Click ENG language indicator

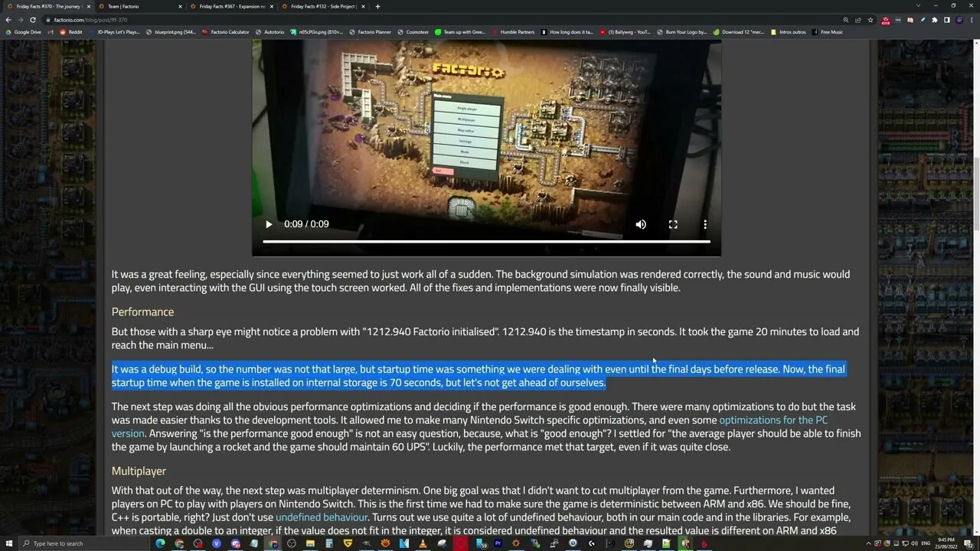pos(925,543)
